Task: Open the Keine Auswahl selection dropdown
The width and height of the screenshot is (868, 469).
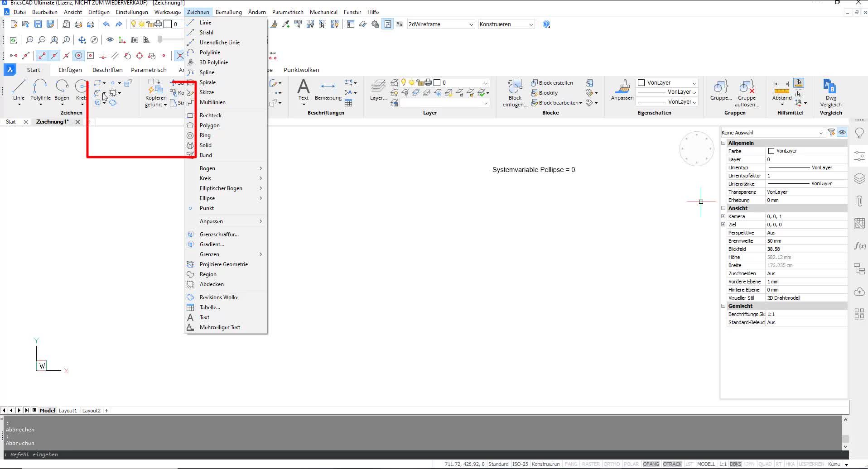Action: point(772,132)
